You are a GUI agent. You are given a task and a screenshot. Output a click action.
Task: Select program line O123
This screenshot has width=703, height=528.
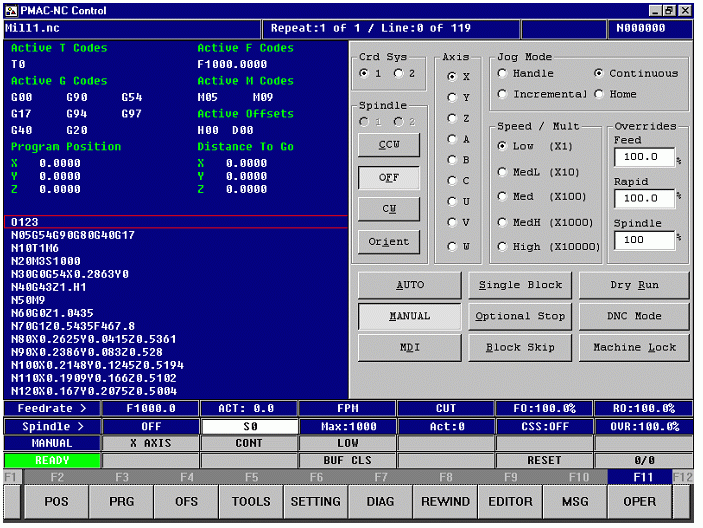175,222
